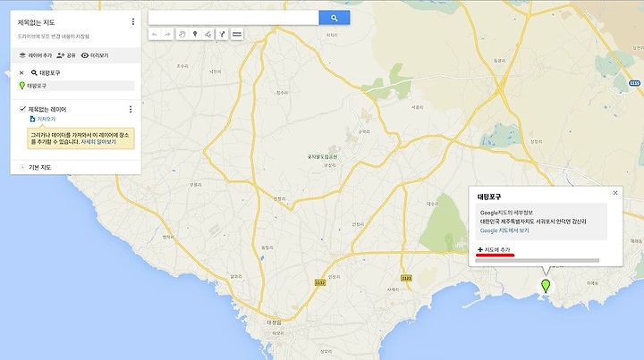Click the blue search button
The width and height of the screenshot is (644, 360).
[x=335, y=18]
